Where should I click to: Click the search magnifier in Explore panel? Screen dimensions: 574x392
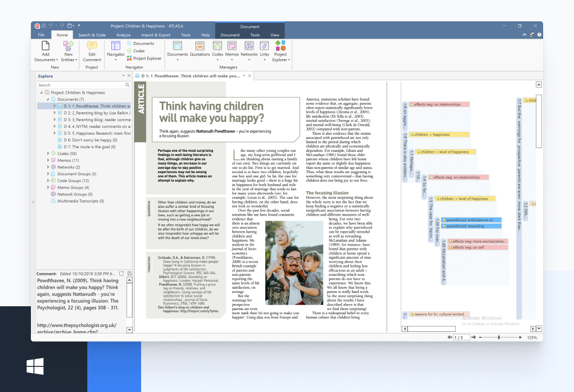click(127, 85)
